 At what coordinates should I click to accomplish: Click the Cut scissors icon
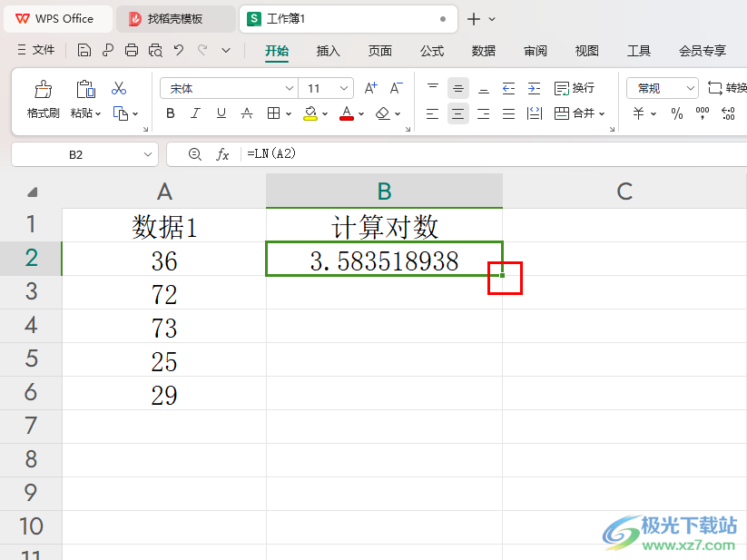pyautogui.click(x=119, y=89)
